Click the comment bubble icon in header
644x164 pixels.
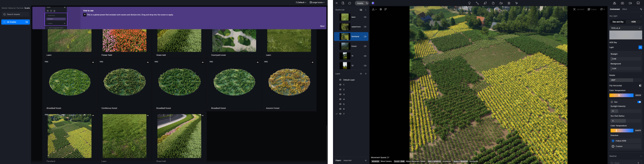350,3
